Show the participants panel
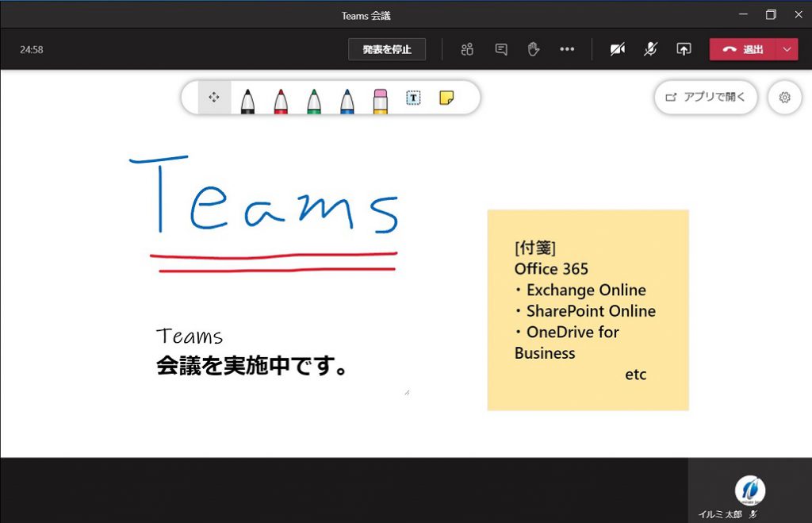812x523 pixels. 467,49
